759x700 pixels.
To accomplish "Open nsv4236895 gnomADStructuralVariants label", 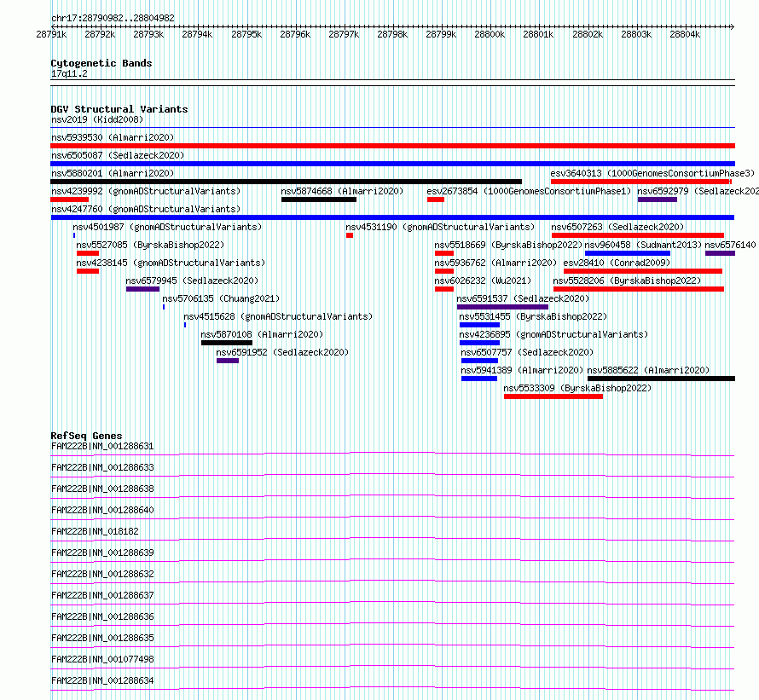I will (x=553, y=334).
